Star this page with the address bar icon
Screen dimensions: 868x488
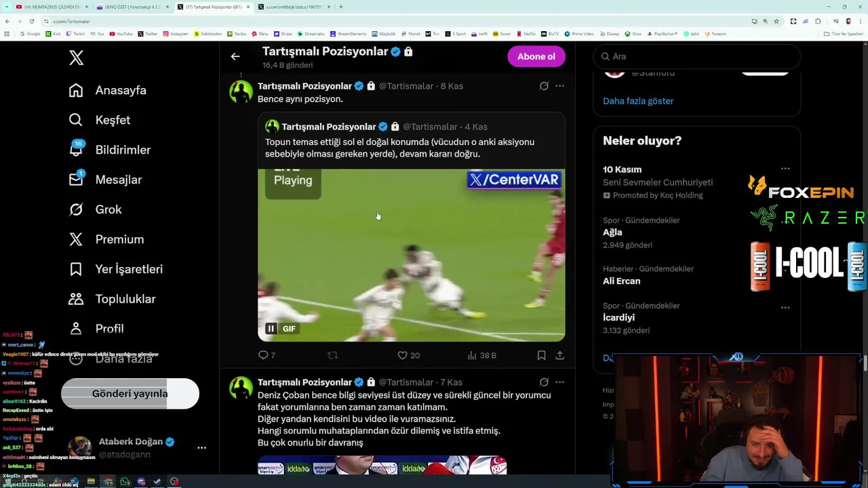point(776,21)
